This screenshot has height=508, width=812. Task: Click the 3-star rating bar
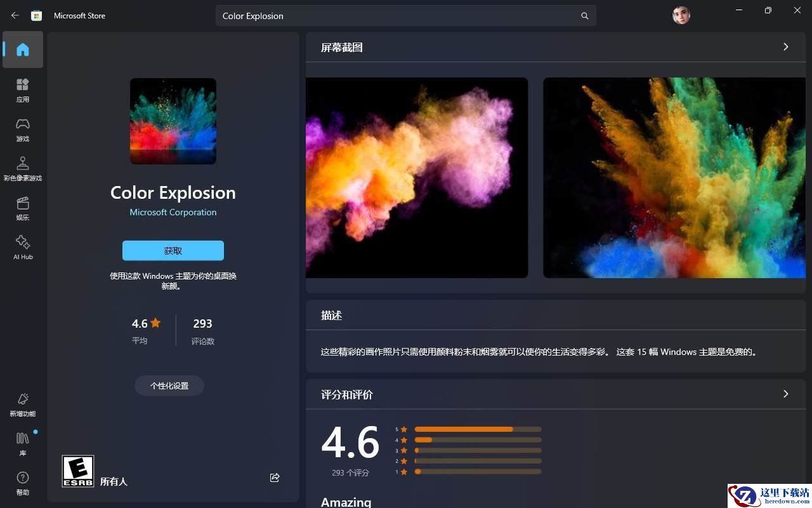(478, 451)
